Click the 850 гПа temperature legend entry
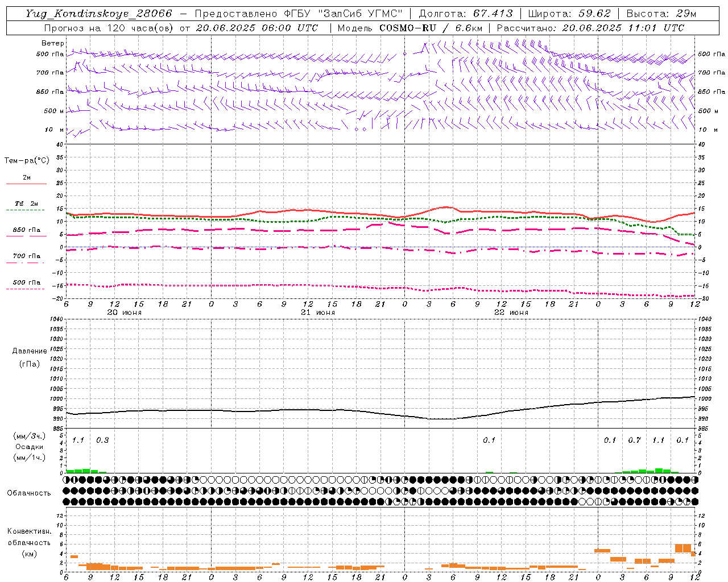The height and width of the screenshot is (582, 728). (x=27, y=232)
